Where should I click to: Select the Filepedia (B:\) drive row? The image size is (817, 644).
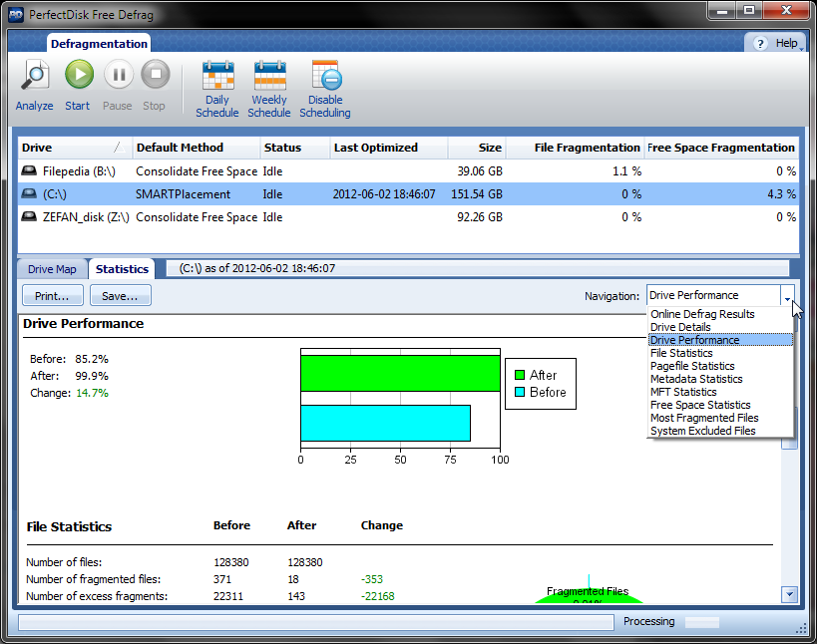pyautogui.click(x=409, y=171)
